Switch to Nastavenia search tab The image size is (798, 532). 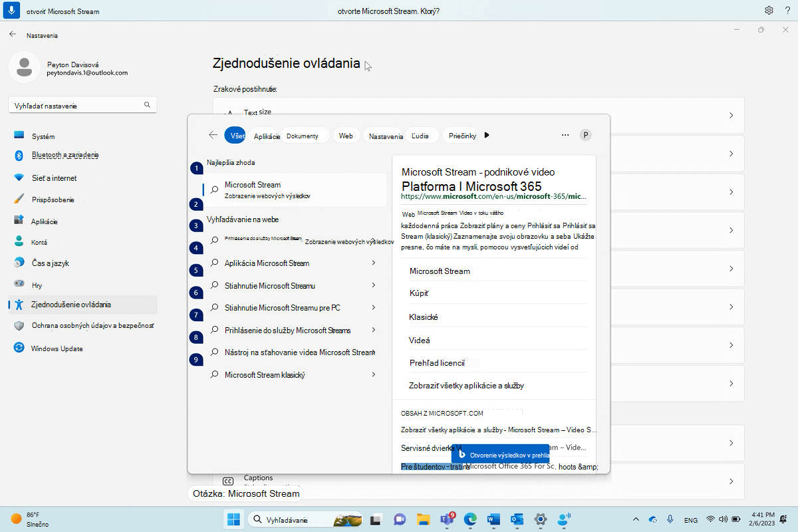tap(386, 136)
